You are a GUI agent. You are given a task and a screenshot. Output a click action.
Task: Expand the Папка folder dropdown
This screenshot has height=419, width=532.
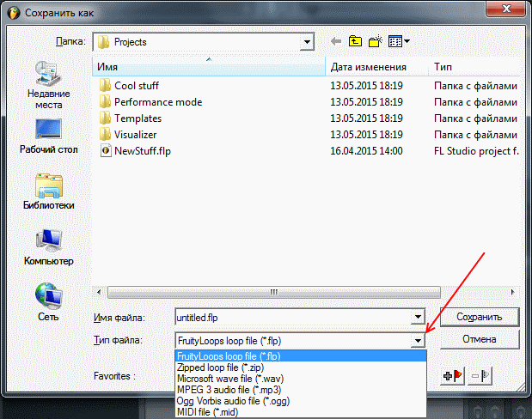click(x=306, y=41)
